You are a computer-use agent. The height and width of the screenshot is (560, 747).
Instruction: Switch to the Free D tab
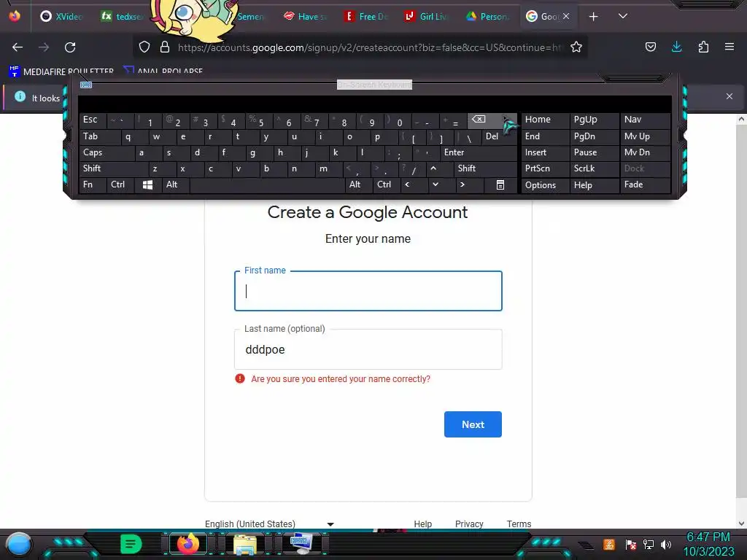[366, 17]
